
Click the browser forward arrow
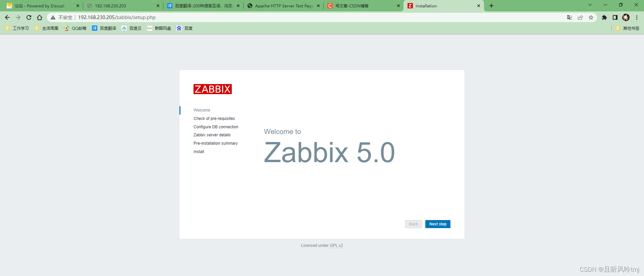(18, 17)
